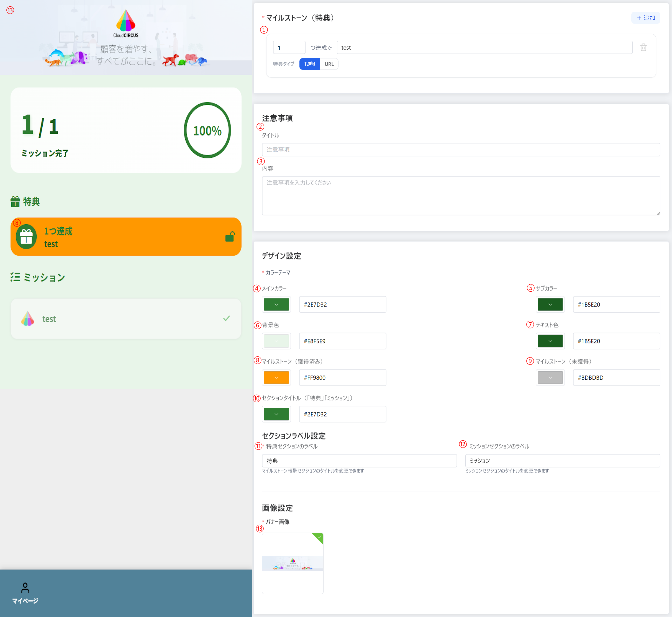Click the unlock padlock icon on the milestone
672x617 pixels.
point(230,236)
